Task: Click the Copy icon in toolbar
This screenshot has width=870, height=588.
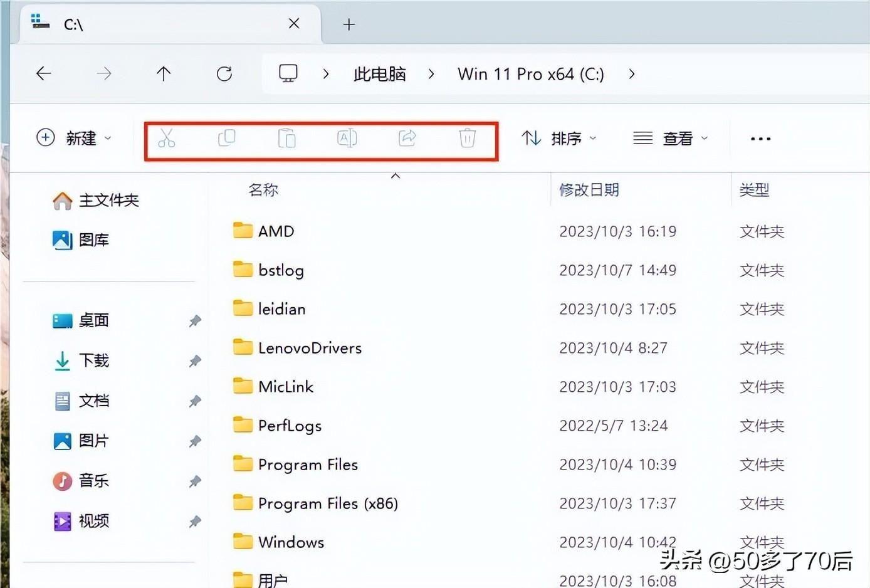Action: coord(226,138)
